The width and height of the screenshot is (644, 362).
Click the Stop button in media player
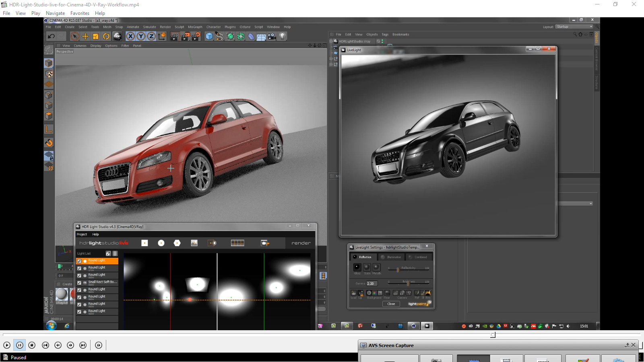[32, 345]
